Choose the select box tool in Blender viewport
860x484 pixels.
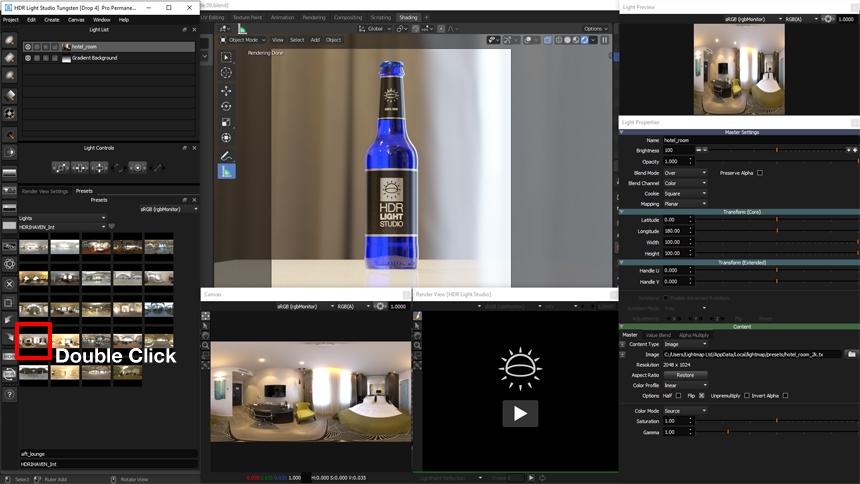click(x=226, y=57)
